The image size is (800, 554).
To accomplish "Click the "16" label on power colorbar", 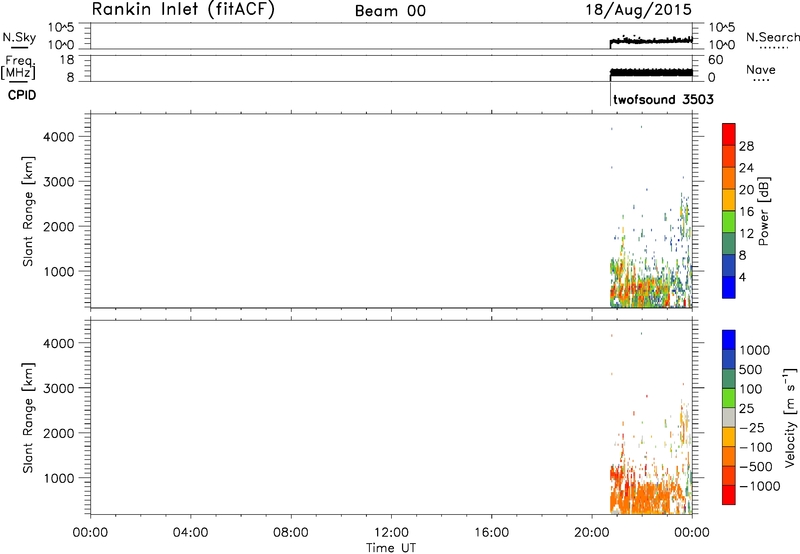I will coord(746,212).
